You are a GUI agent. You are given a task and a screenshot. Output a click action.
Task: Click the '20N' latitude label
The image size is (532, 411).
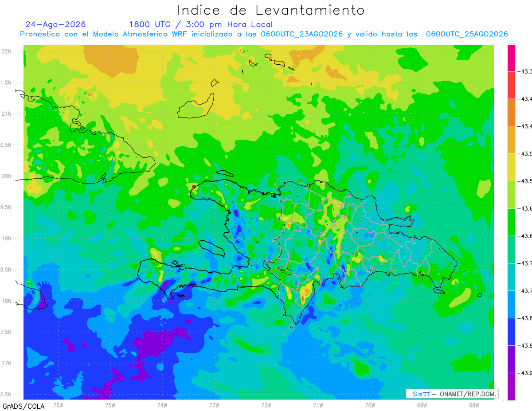7,176
